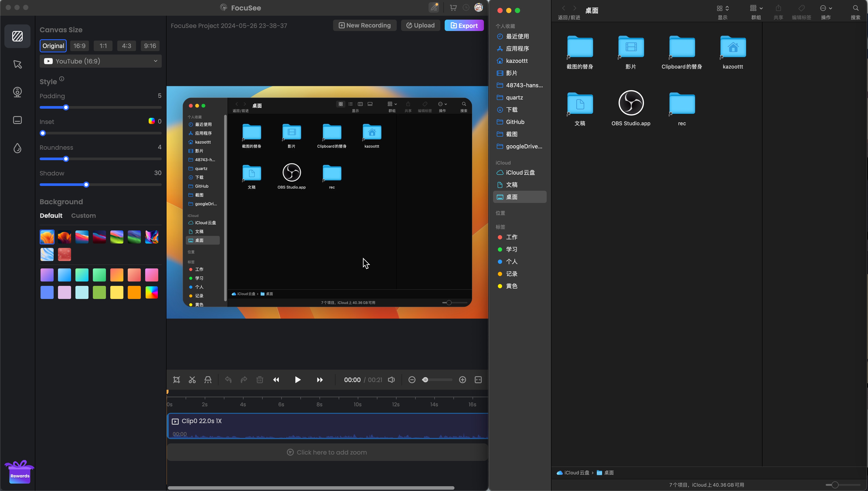Open the camera settings sidebar panel
Screen dimensions: 868x491
coord(17,92)
